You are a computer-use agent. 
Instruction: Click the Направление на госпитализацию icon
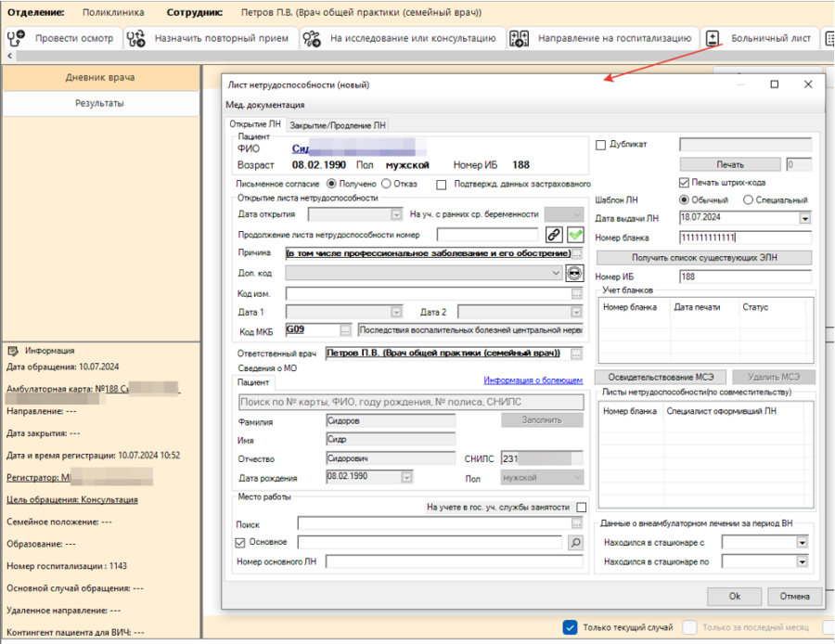[x=520, y=38]
